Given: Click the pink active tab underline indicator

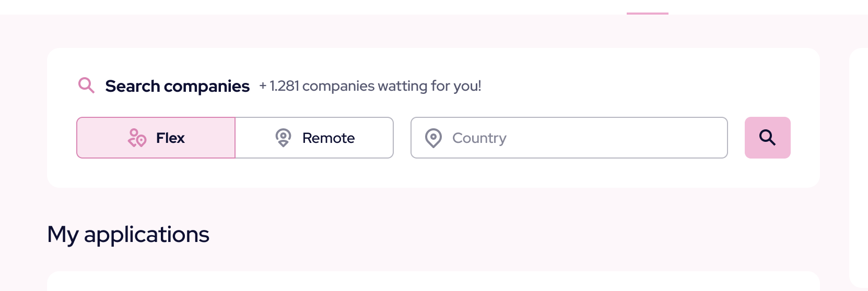Looking at the screenshot, I should pos(647,13).
